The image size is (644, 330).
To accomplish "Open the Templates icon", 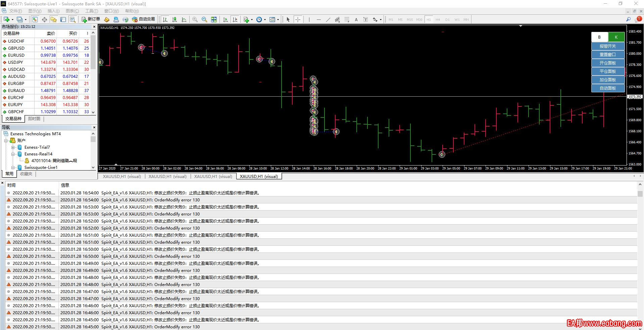I will [x=272, y=19].
